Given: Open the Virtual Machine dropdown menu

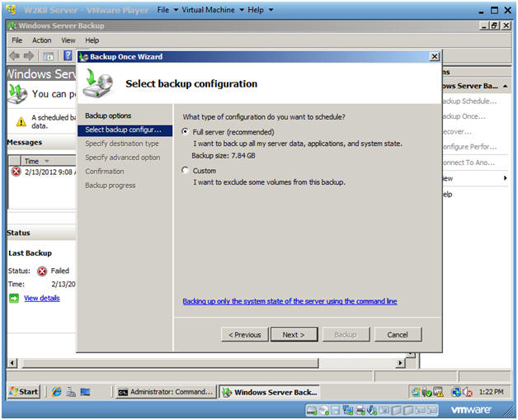Looking at the screenshot, I should tap(213, 10).
